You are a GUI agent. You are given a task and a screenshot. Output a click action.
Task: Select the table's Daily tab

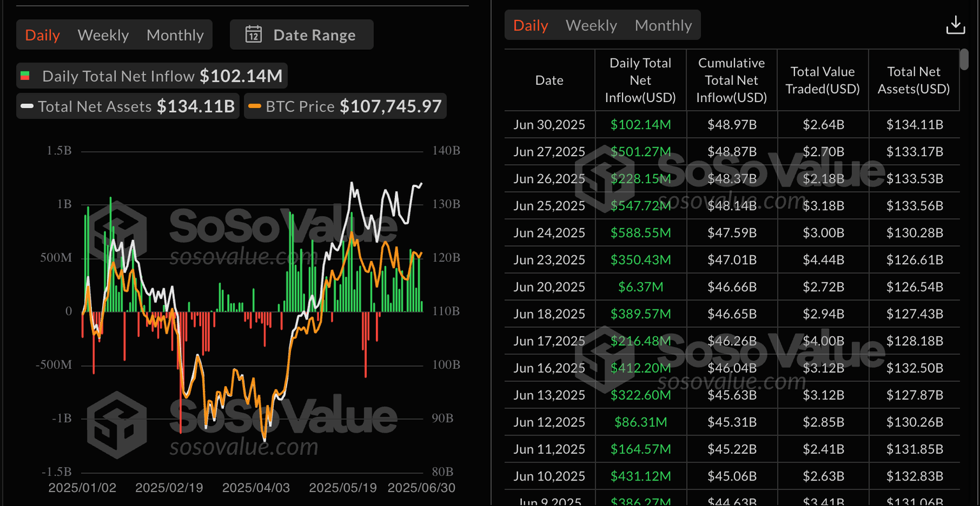531,26
